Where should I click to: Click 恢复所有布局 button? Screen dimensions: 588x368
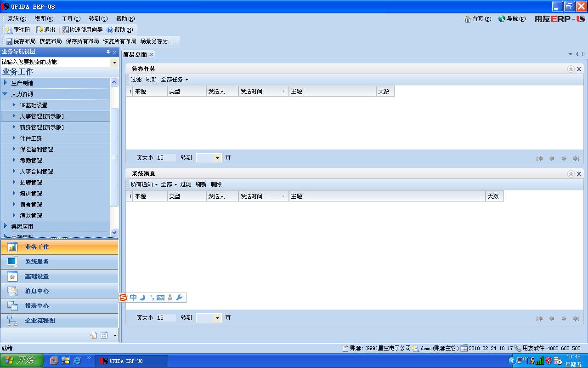(x=119, y=41)
